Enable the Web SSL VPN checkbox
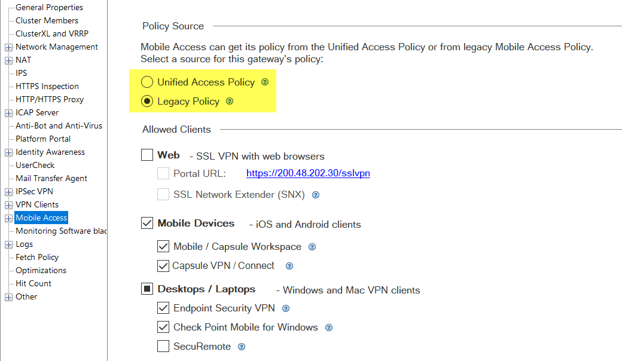Image resolution: width=644 pixels, height=361 pixels. 147,155
